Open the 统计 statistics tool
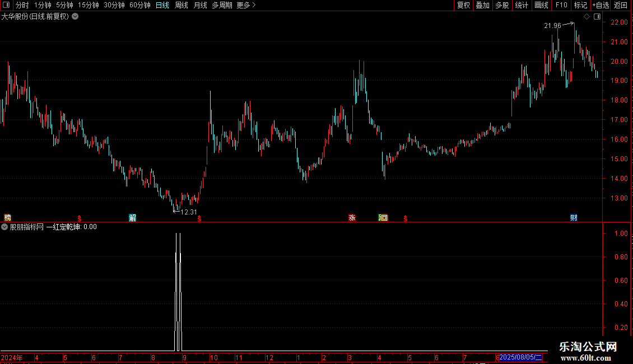Screen dimensions: 633x364 522,5
